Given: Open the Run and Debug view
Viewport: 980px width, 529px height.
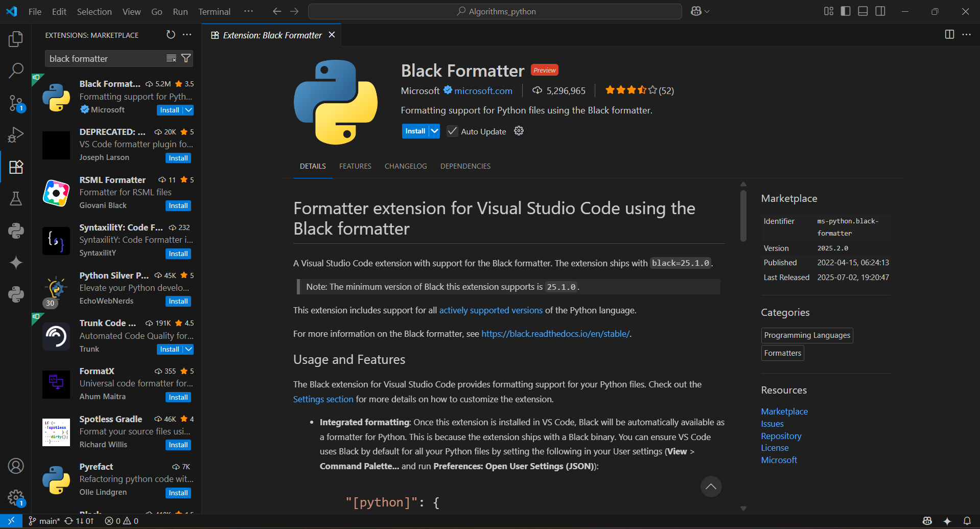Looking at the screenshot, I should (x=16, y=135).
